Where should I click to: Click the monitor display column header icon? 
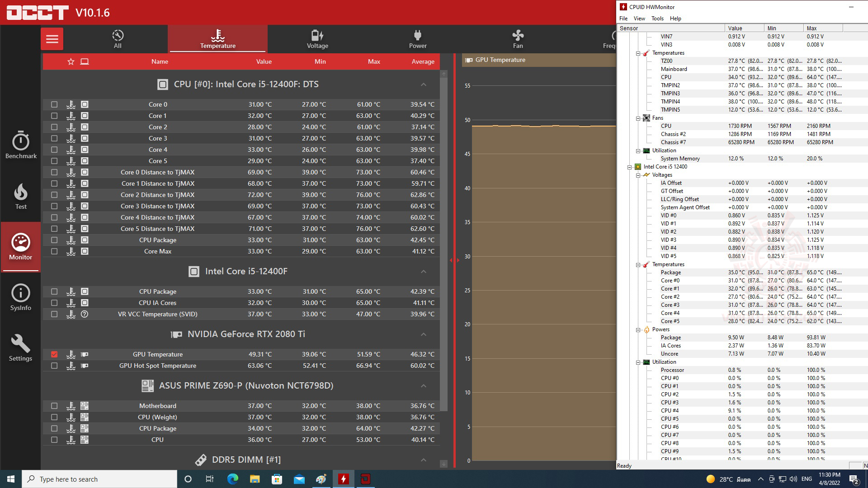coord(85,61)
